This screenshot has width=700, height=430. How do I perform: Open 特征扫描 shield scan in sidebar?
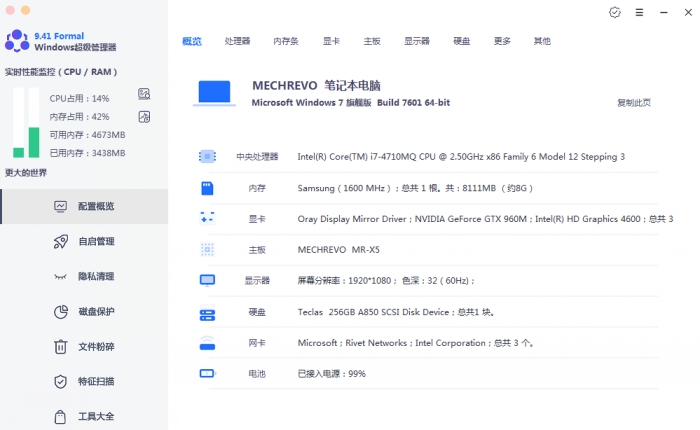(x=96, y=381)
